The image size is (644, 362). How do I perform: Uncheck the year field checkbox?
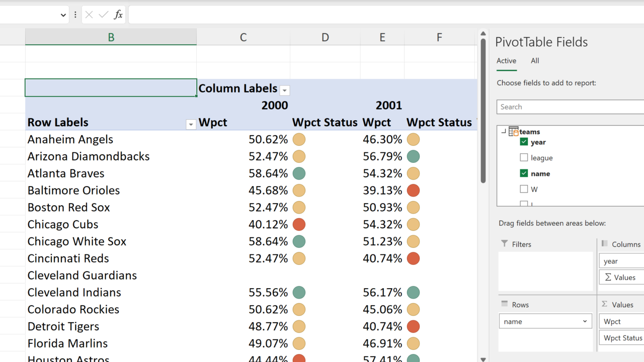coord(524,142)
